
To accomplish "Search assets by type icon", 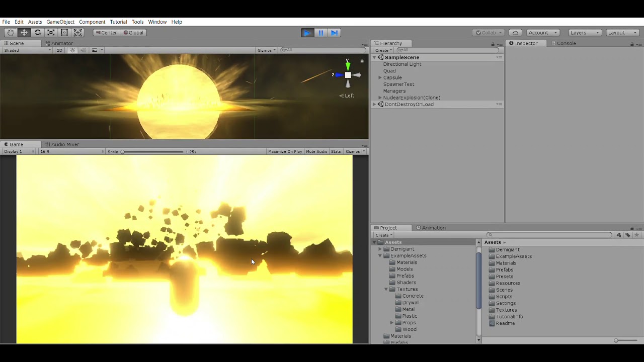I will (x=619, y=235).
